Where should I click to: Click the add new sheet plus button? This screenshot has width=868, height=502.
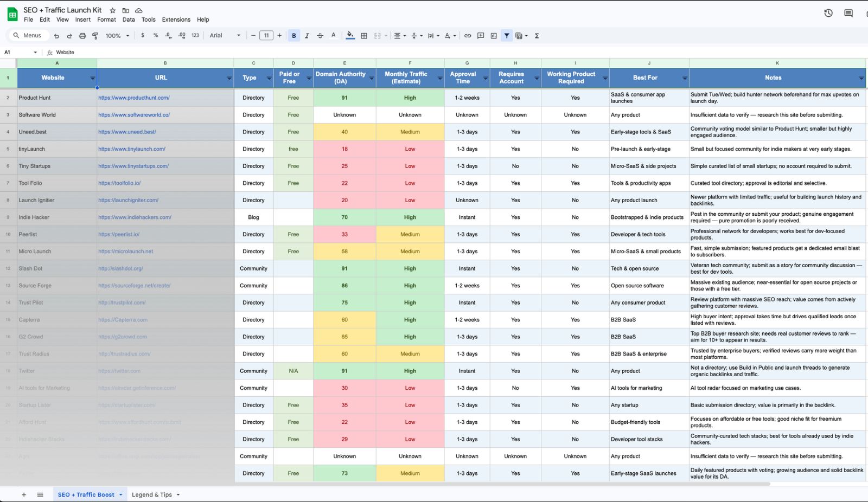[x=24, y=494]
